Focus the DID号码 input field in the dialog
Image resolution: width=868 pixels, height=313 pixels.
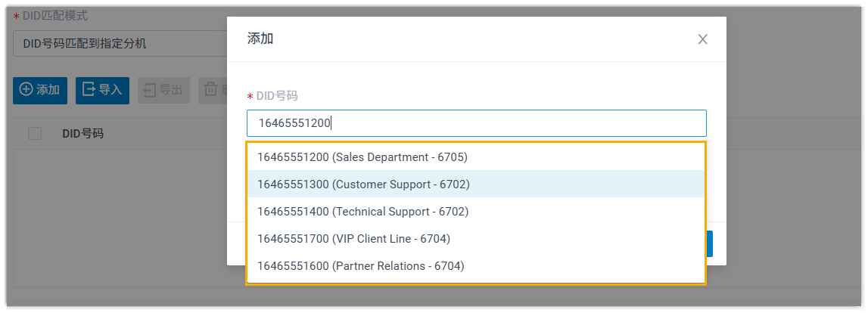click(476, 123)
